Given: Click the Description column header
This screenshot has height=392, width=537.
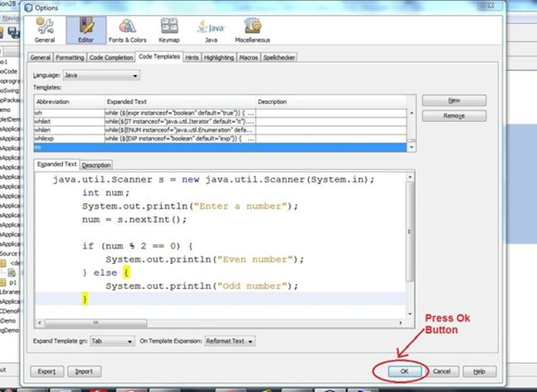Looking at the screenshot, I should pos(330,102).
